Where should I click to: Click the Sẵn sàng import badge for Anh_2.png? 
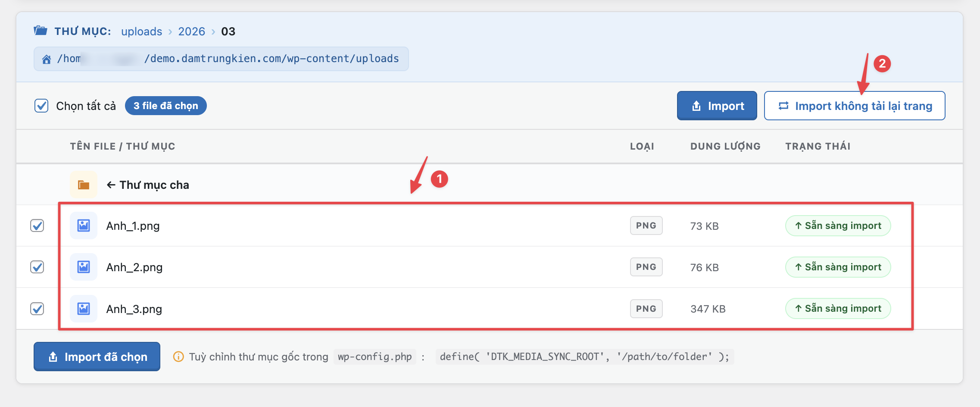tap(838, 267)
